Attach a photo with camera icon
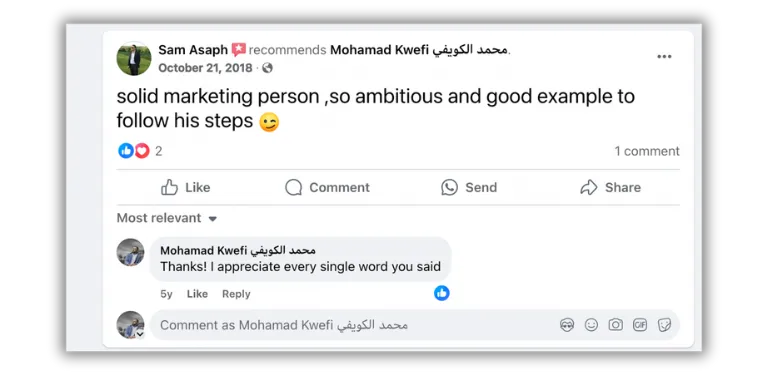768x375 pixels. (616, 325)
